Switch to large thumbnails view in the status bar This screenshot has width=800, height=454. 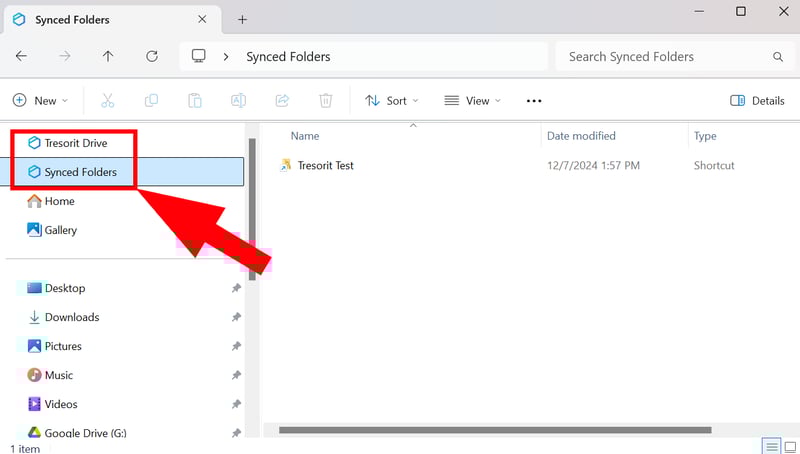[790, 447]
